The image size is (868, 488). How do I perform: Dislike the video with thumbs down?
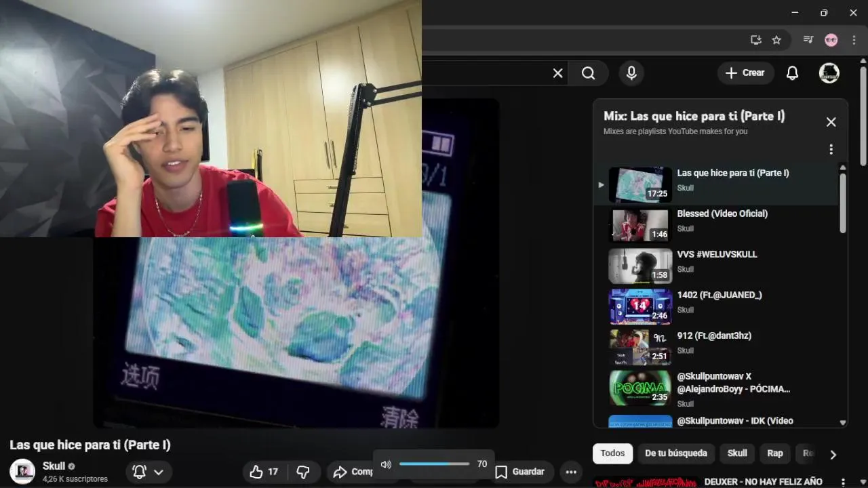(x=303, y=472)
